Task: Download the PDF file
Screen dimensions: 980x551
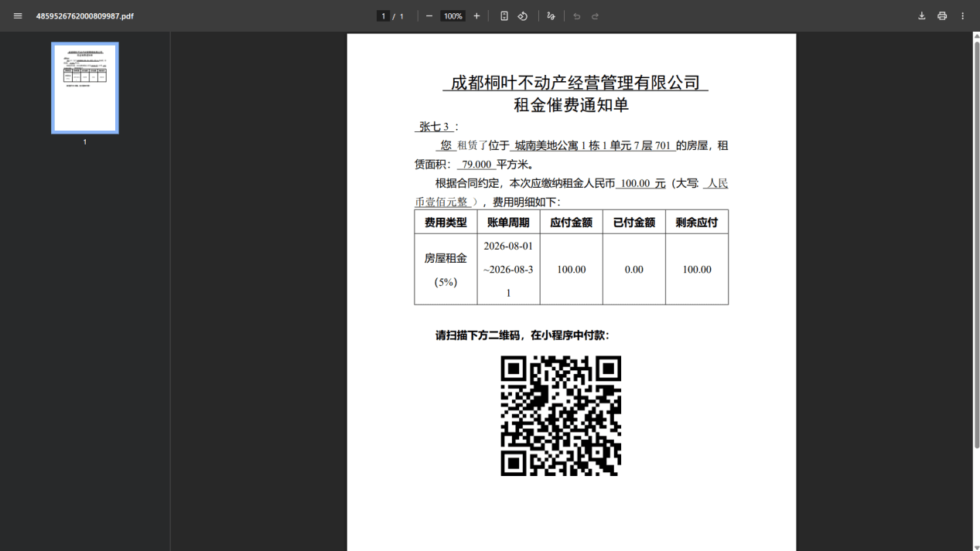Action: (x=921, y=15)
